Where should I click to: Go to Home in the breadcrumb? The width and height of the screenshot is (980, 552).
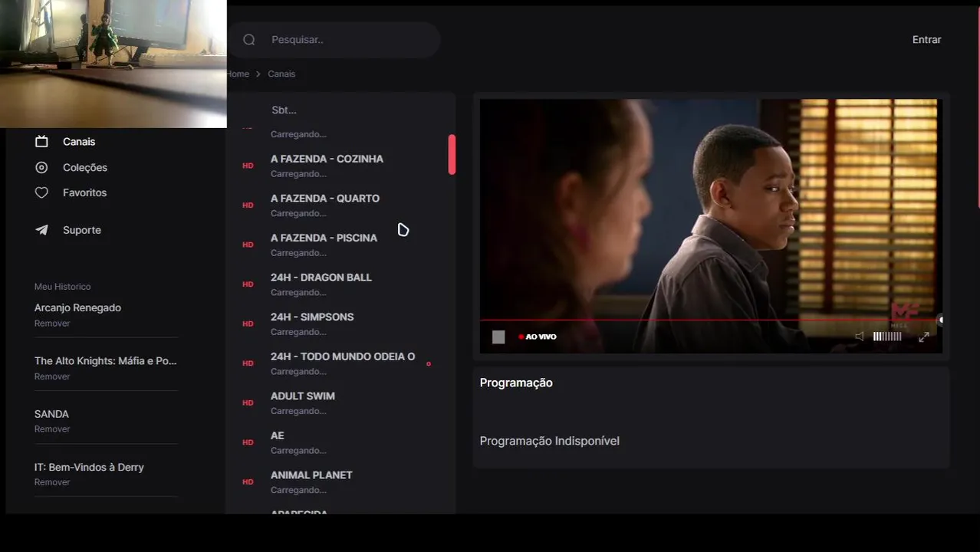[238, 74]
